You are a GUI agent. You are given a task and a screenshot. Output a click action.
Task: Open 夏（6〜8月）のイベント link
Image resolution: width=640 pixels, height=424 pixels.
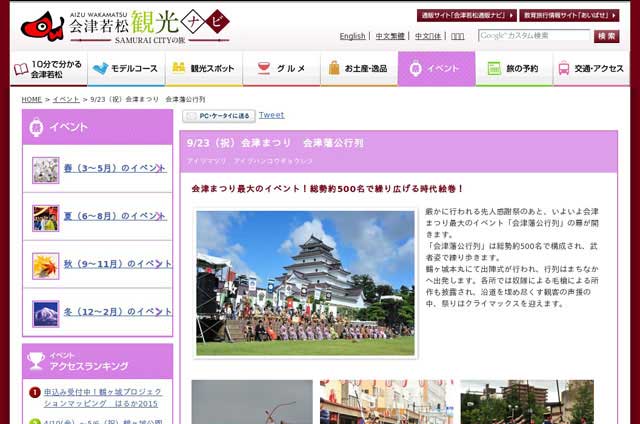(x=115, y=216)
